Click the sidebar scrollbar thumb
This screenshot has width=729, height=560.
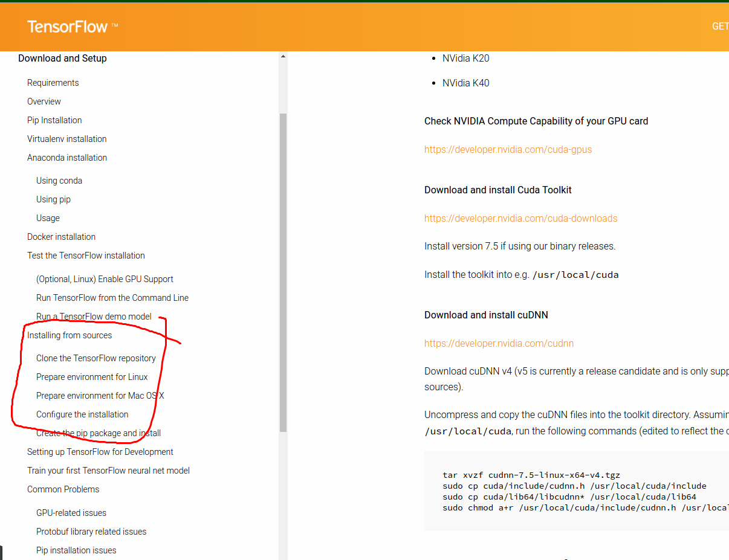(283, 272)
